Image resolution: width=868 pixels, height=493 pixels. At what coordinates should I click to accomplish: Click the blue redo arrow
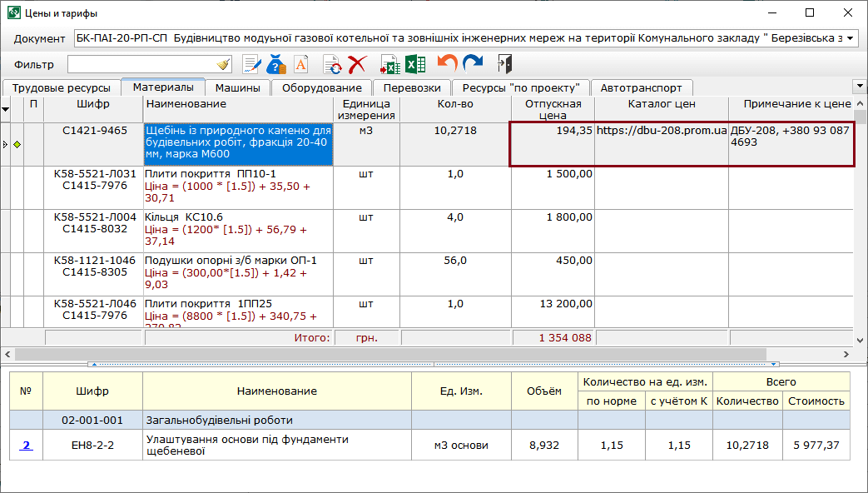(473, 64)
